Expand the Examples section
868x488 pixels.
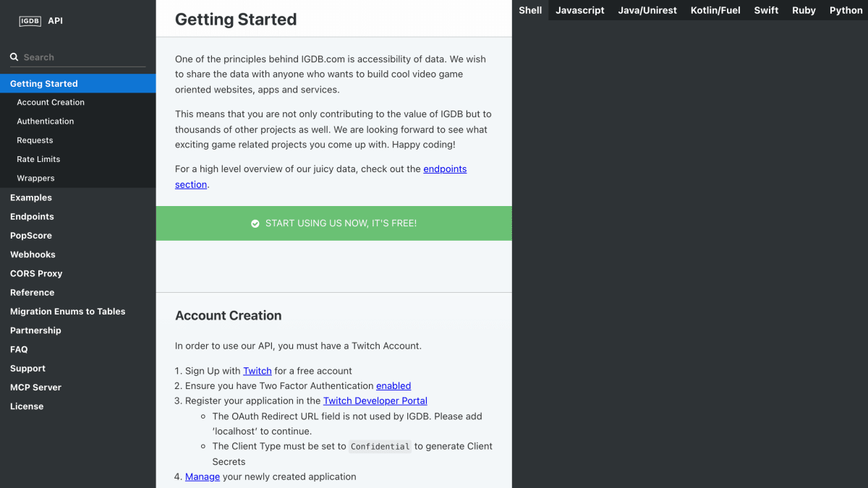[77, 197]
